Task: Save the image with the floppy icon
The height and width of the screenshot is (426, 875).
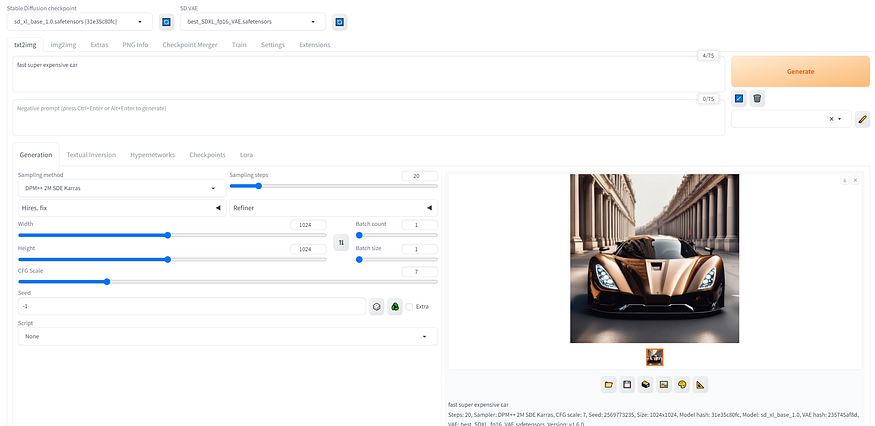Action: pos(627,385)
